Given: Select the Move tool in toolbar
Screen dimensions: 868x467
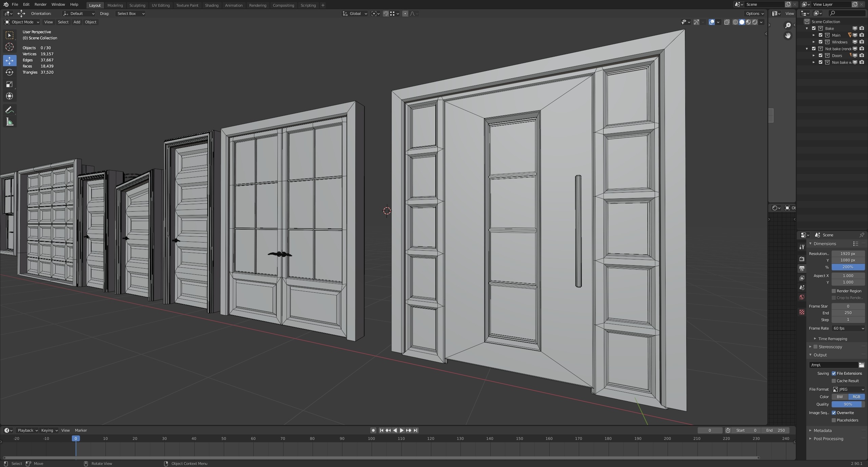Looking at the screenshot, I should 8,60.
